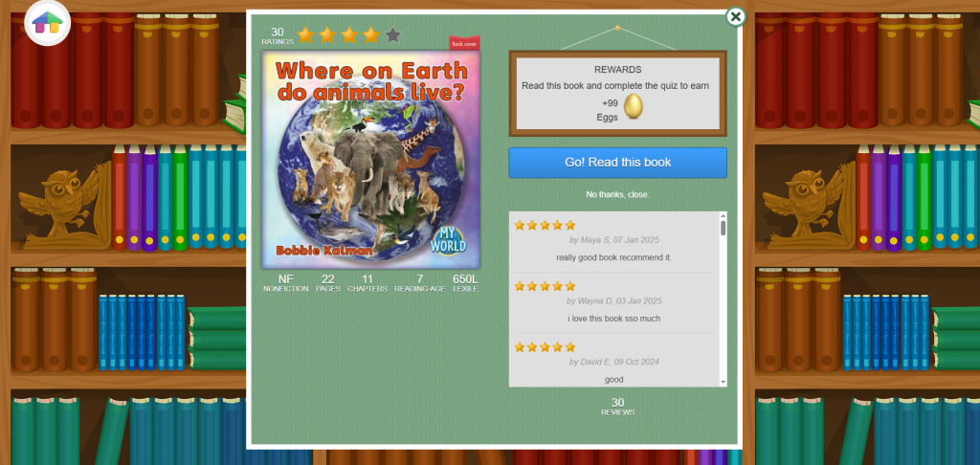Click '30 RATINGS' count text

[277, 35]
